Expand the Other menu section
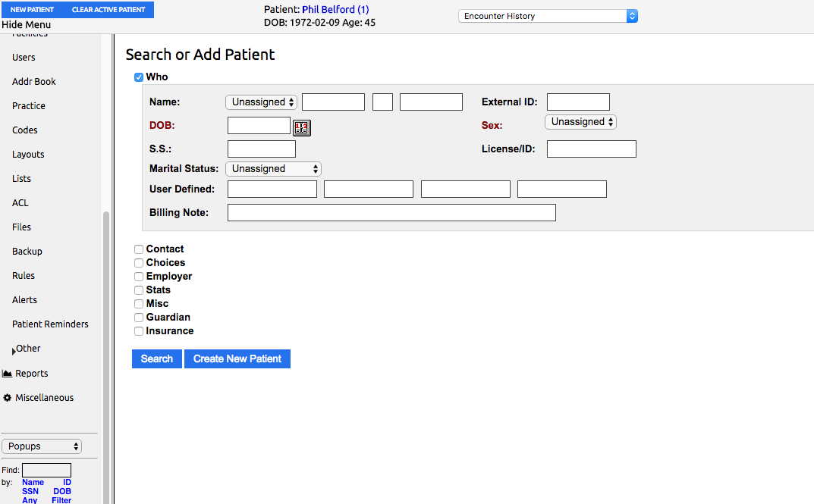814x504 pixels. pyautogui.click(x=27, y=349)
